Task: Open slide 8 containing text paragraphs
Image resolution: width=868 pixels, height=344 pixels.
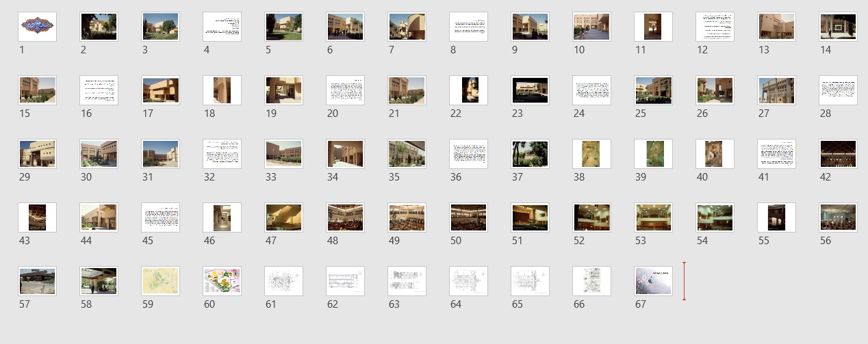Action: 468,27
